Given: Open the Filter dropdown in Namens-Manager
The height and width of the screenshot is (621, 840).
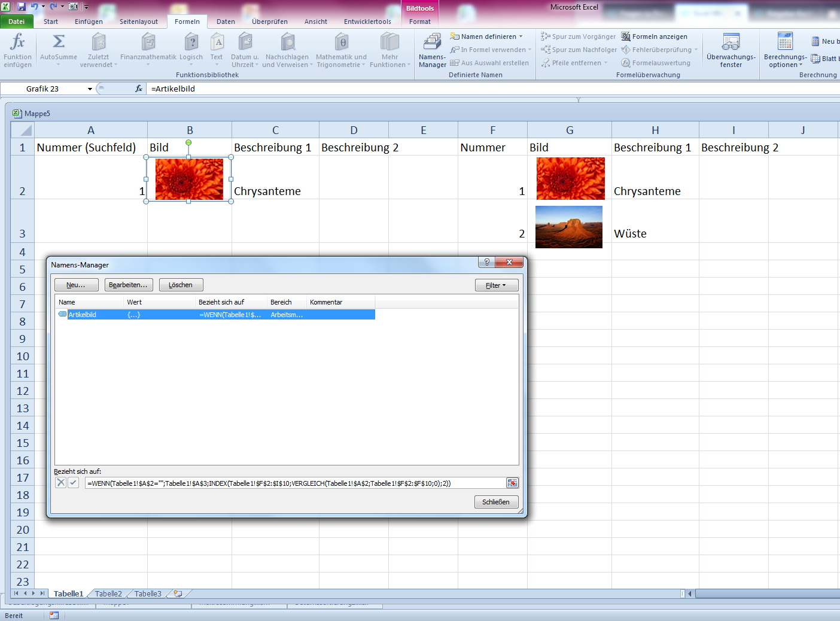Looking at the screenshot, I should coord(497,285).
